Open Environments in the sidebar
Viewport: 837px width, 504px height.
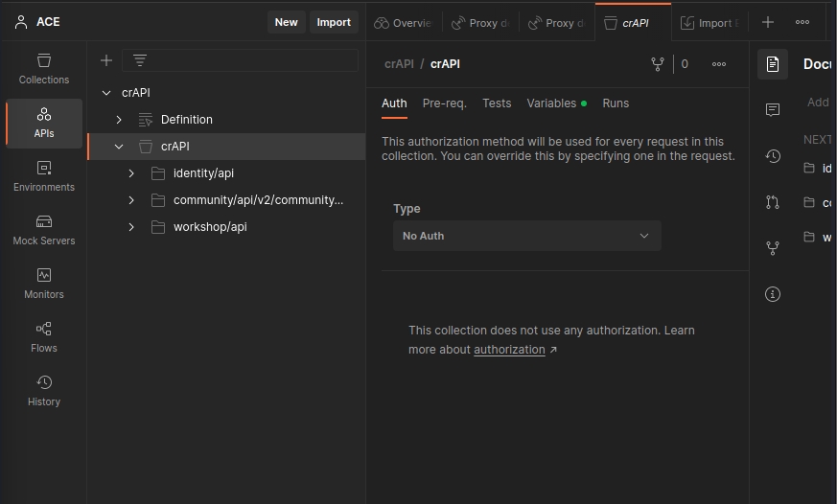point(44,176)
